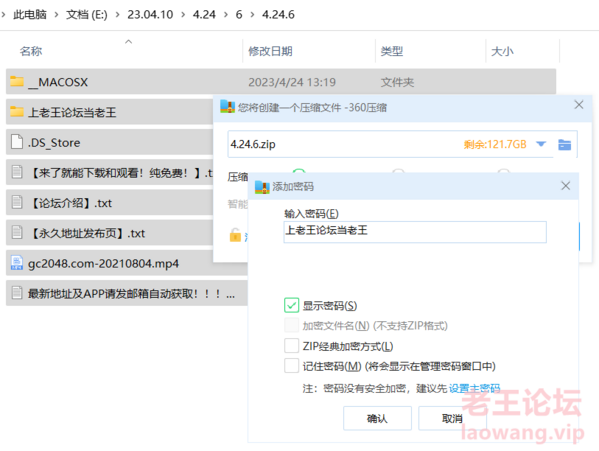Click the yellow padlock icon in compression dialog

235,235
